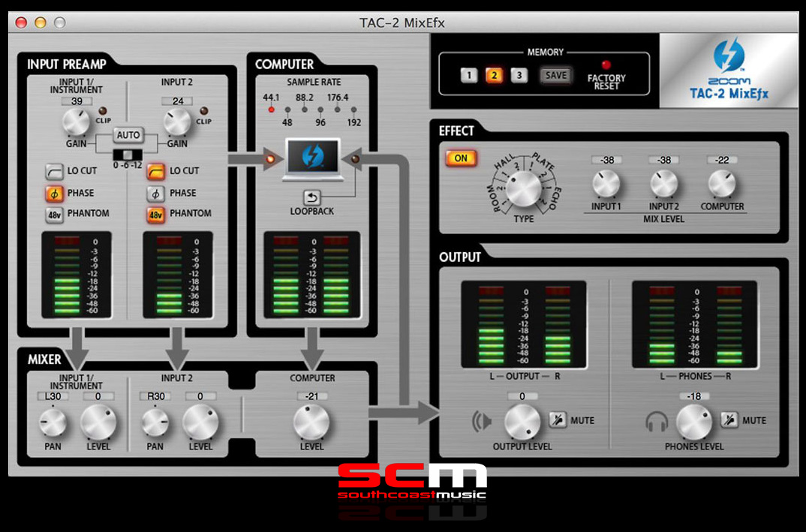Image resolution: width=806 pixels, height=532 pixels.
Task: Click the mixer Input 1 LEVEL knob
Action: [98, 422]
